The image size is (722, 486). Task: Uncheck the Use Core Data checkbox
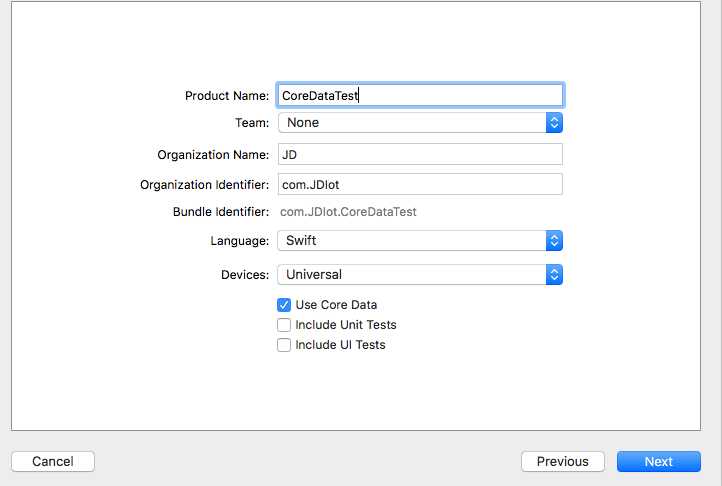[x=284, y=305]
